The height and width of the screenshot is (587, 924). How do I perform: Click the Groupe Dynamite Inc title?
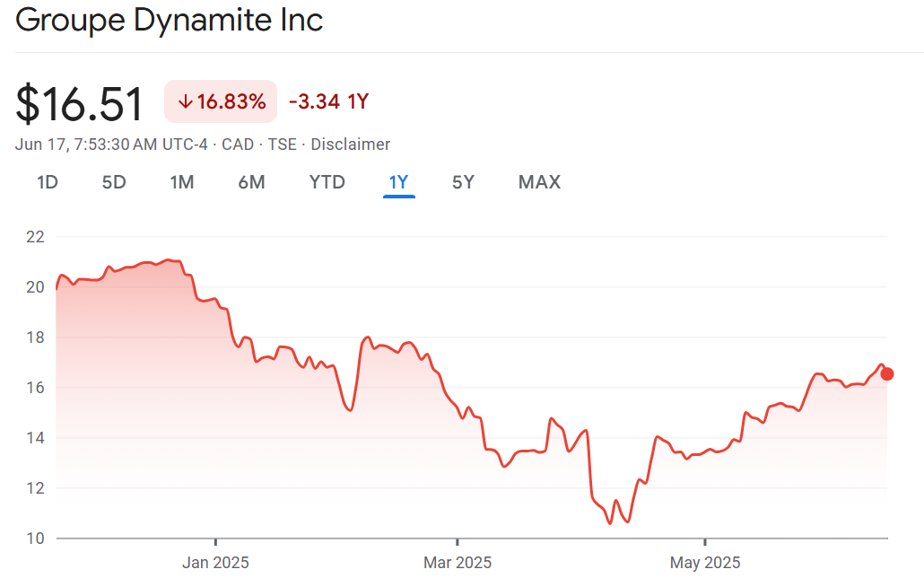coord(170,21)
